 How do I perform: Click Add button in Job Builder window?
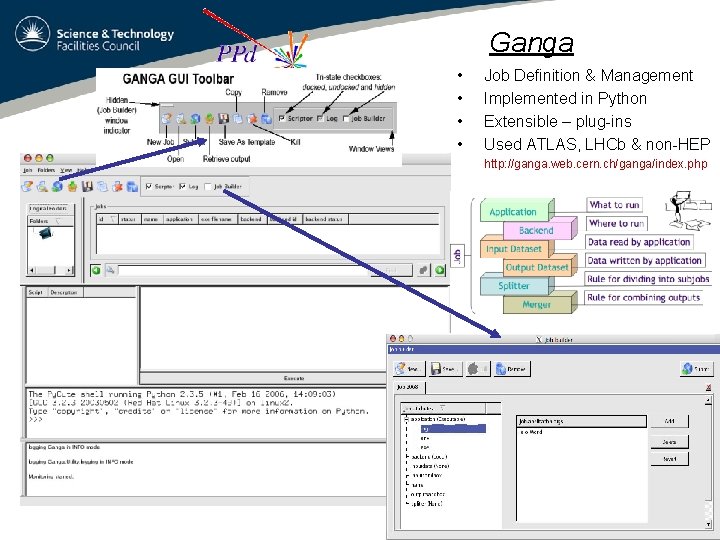tap(670, 421)
